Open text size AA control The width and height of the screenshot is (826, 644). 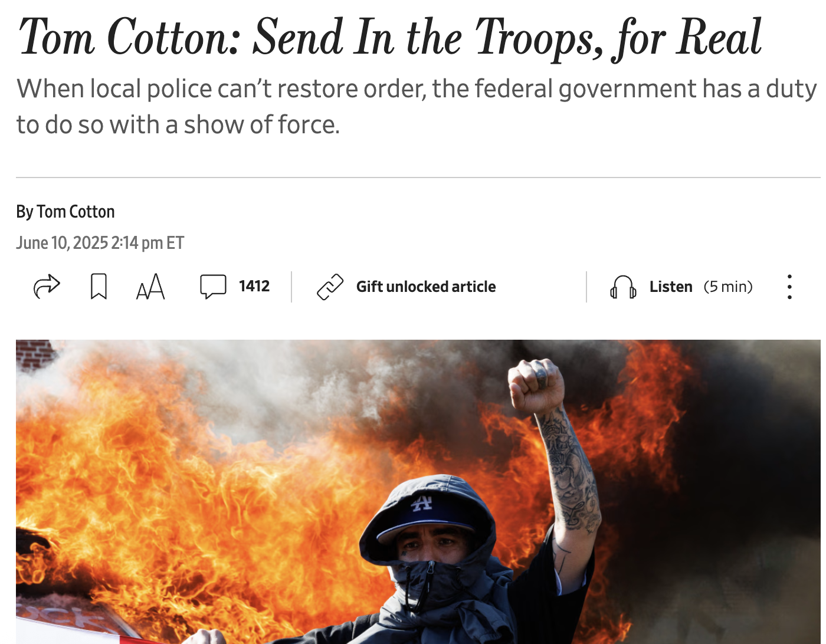click(150, 287)
